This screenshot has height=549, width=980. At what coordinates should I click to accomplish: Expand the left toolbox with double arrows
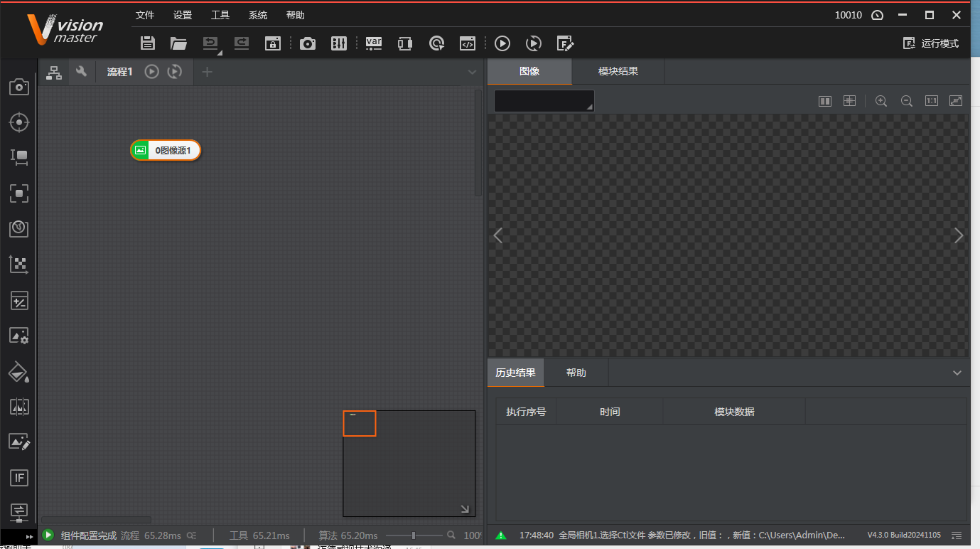pyautogui.click(x=29, y=535)
